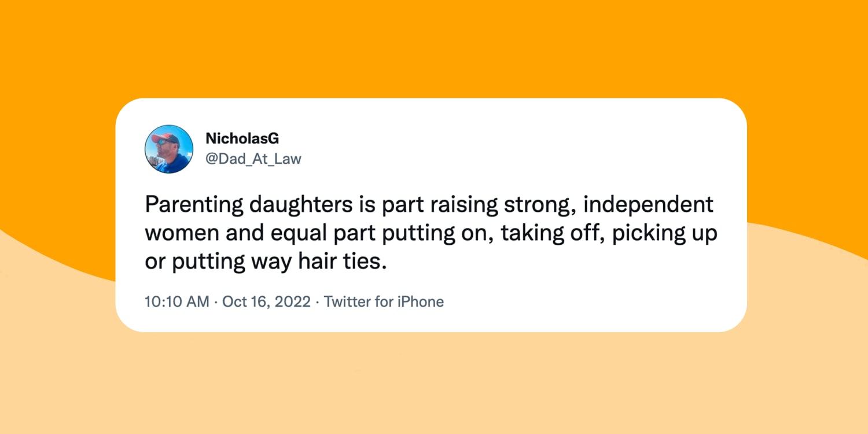Click the NicholasG profile avatar photo
This screenshot has height=434, width=868.
click(x=168, y=149)
